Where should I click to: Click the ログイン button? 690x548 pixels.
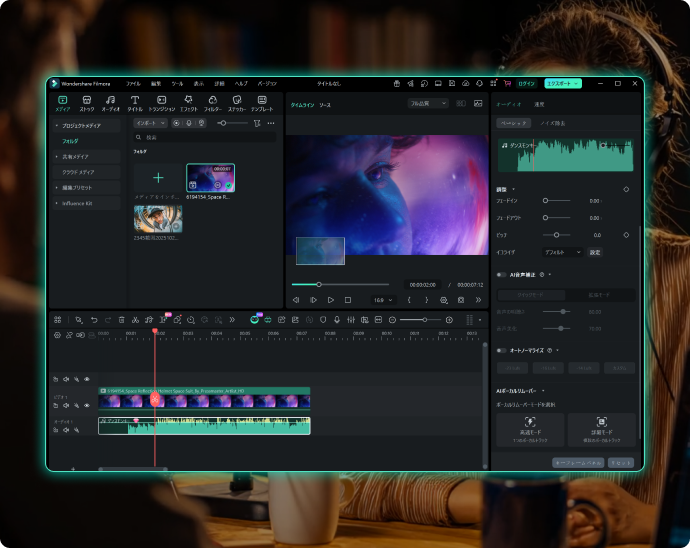[526, 83]
